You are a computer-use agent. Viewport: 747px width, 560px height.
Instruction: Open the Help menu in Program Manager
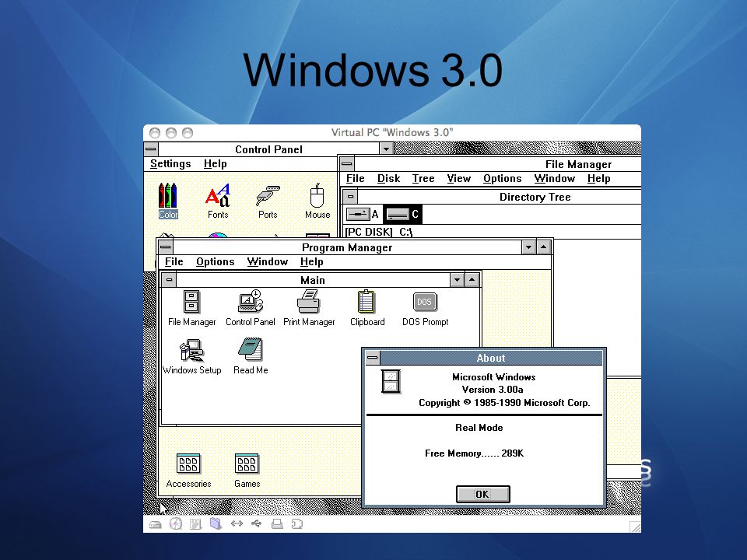click(311, 262)
